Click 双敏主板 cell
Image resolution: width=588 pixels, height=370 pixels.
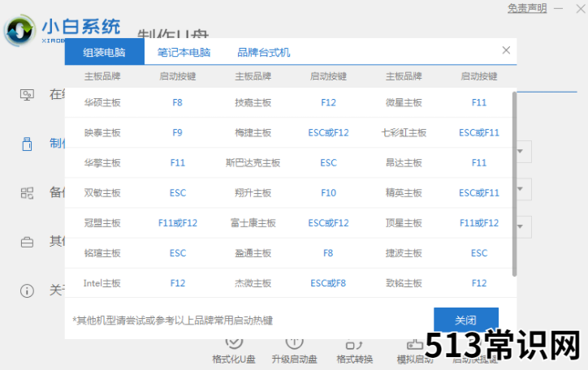tap(102, 193)
